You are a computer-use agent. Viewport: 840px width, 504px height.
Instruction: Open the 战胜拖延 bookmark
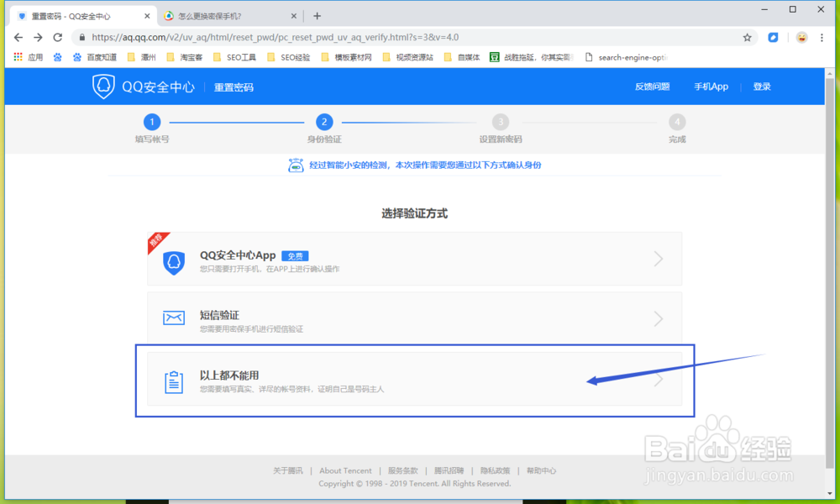point(532,57)
